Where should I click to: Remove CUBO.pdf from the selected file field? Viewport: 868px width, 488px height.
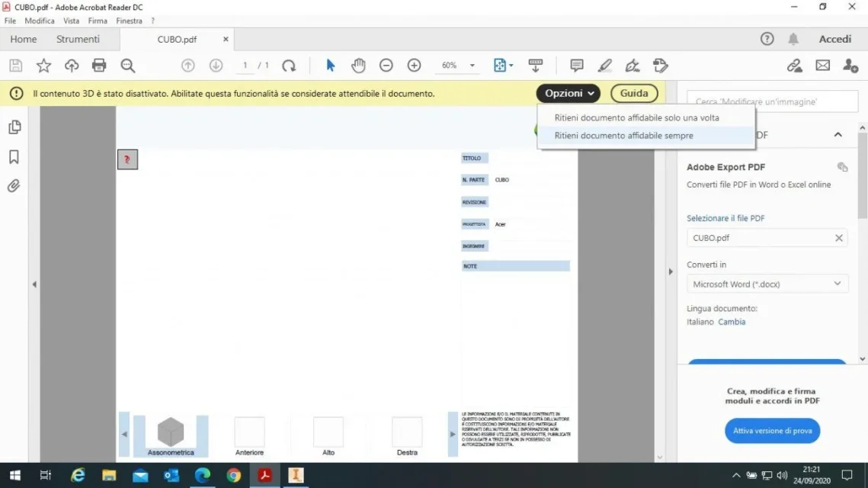coord(839,238)
